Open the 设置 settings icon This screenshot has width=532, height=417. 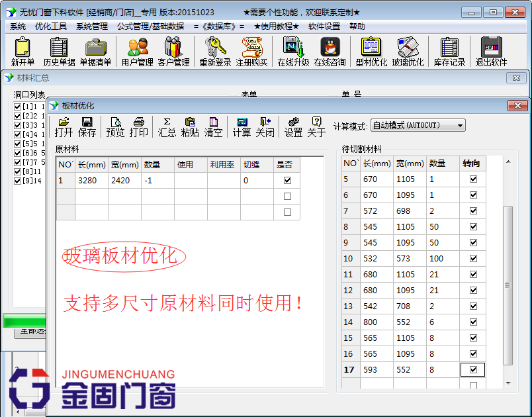coord(292,126)
